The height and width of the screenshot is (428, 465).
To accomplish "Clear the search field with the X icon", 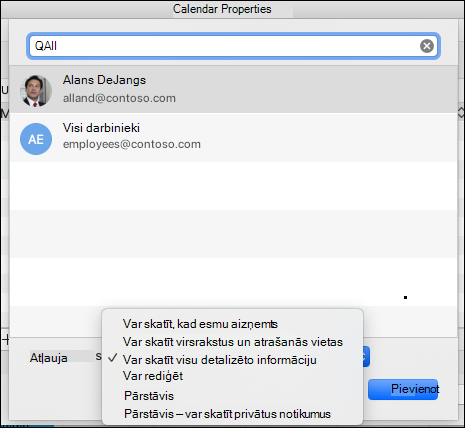I will pos(427,46).
